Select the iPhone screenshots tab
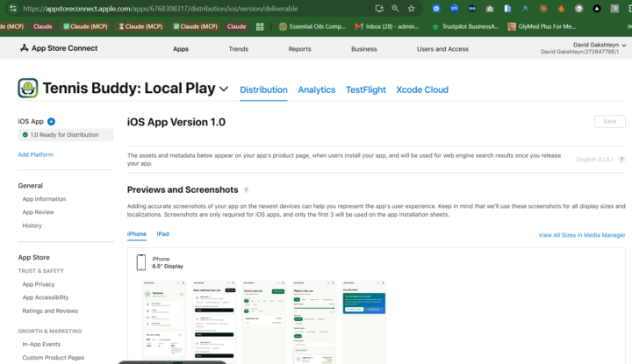Image resolution: width=632 pixels, height=364 pixels. click(137, 234)
